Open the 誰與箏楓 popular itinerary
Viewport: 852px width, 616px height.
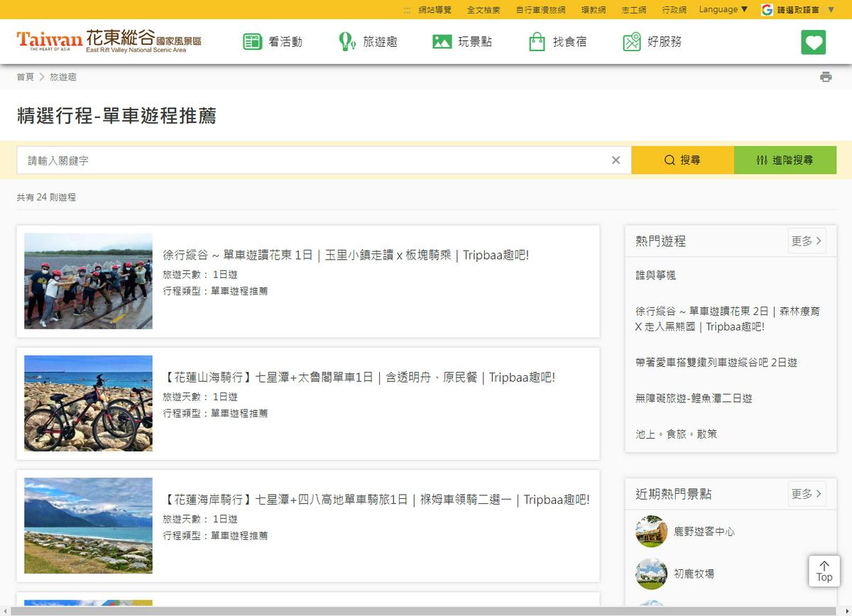point(655,275)
